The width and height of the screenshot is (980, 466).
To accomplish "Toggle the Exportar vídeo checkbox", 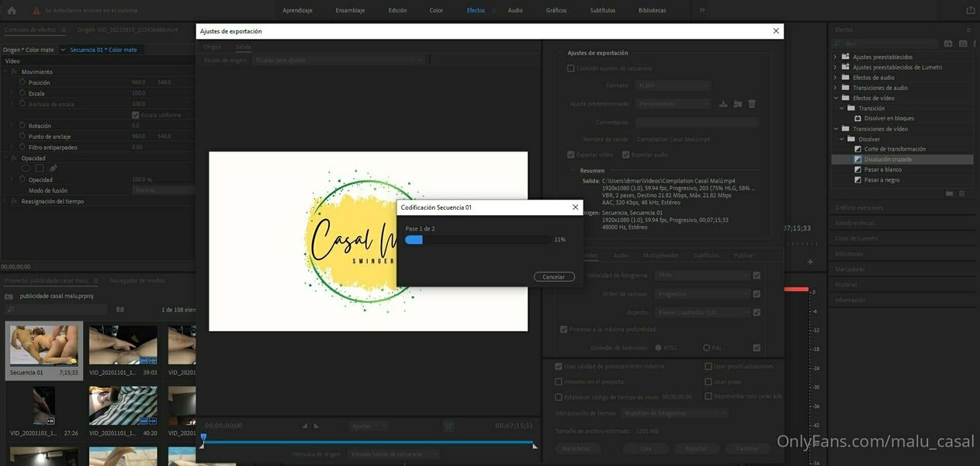I will (571, 155).
